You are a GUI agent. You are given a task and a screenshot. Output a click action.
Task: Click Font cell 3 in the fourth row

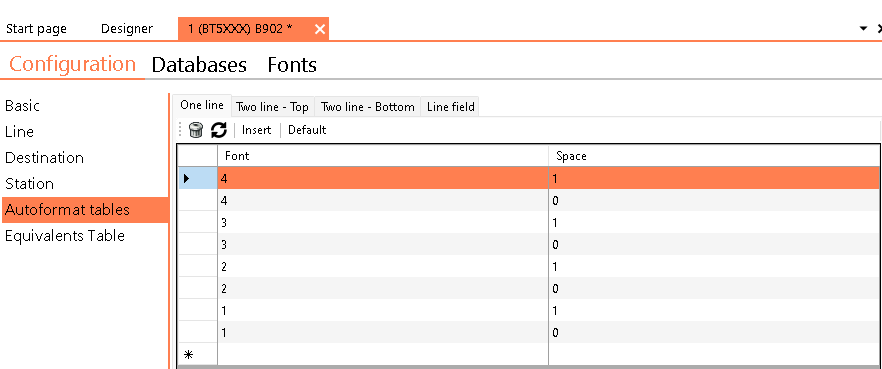pyautogui.click(x=383, y=244)
